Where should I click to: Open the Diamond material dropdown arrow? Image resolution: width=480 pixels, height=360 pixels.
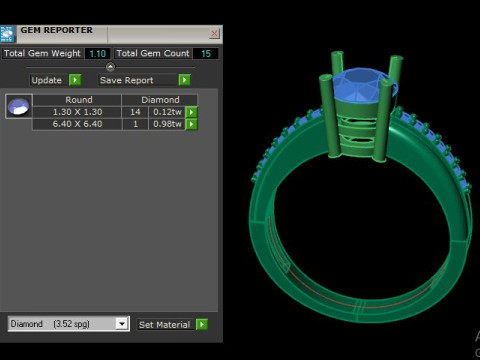pos(122,323)
